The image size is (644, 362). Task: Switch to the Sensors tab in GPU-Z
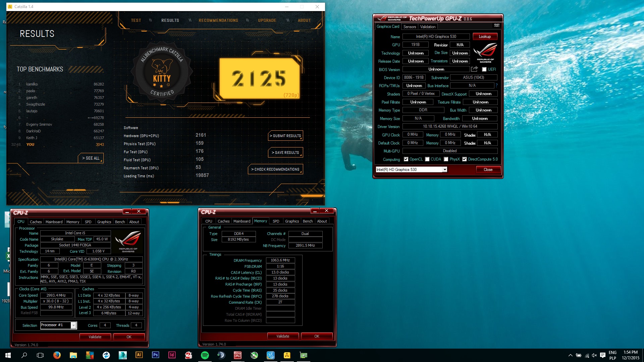click(410, 27)
